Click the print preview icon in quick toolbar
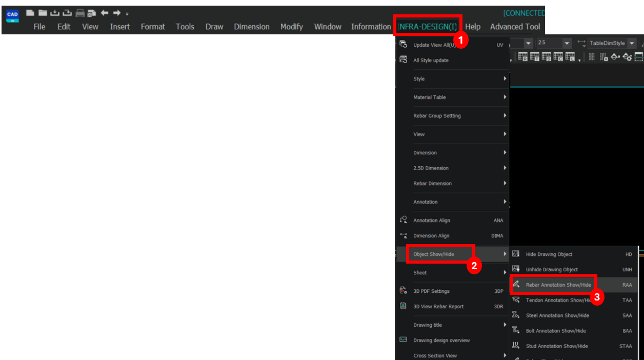Screen dimensions: 644x360 point(92,13)
